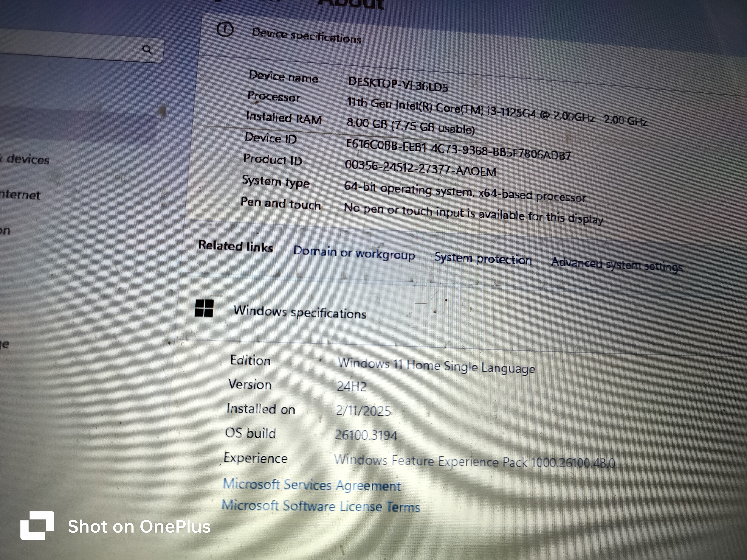Open Domain or workgroup link
The width and height of the screenshot is (747, 560).
[x=354, y=253]
